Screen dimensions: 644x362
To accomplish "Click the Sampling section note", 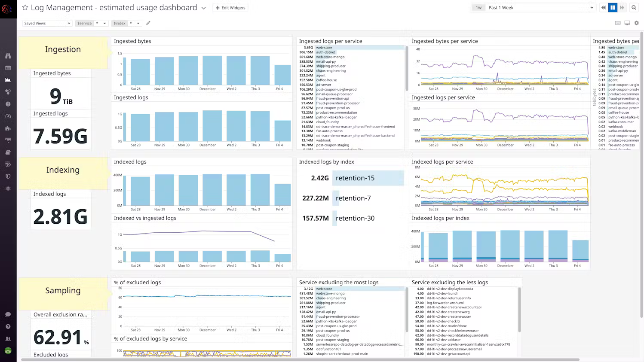I will 63,294.
